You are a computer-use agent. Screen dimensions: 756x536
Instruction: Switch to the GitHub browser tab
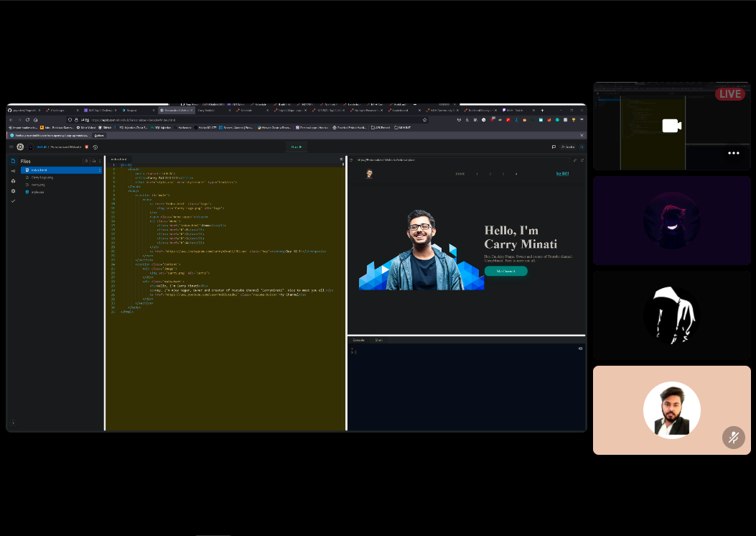tap(24, 111)
